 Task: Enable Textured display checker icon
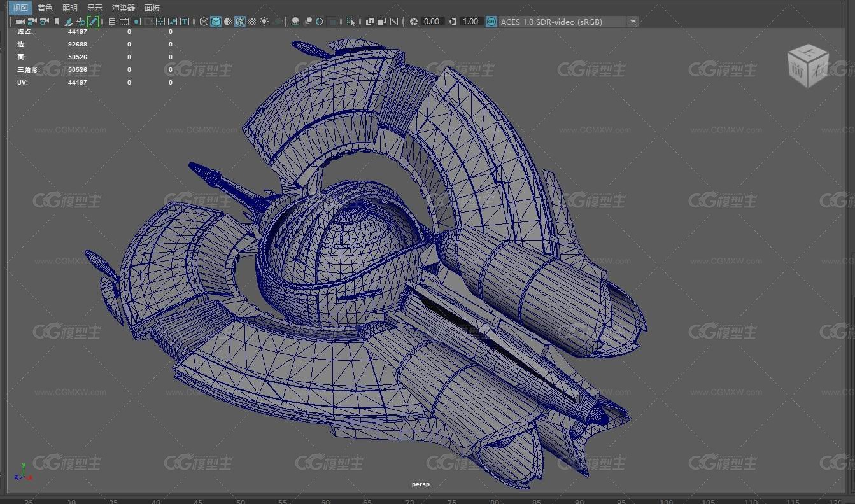click(x=252, y=22)
